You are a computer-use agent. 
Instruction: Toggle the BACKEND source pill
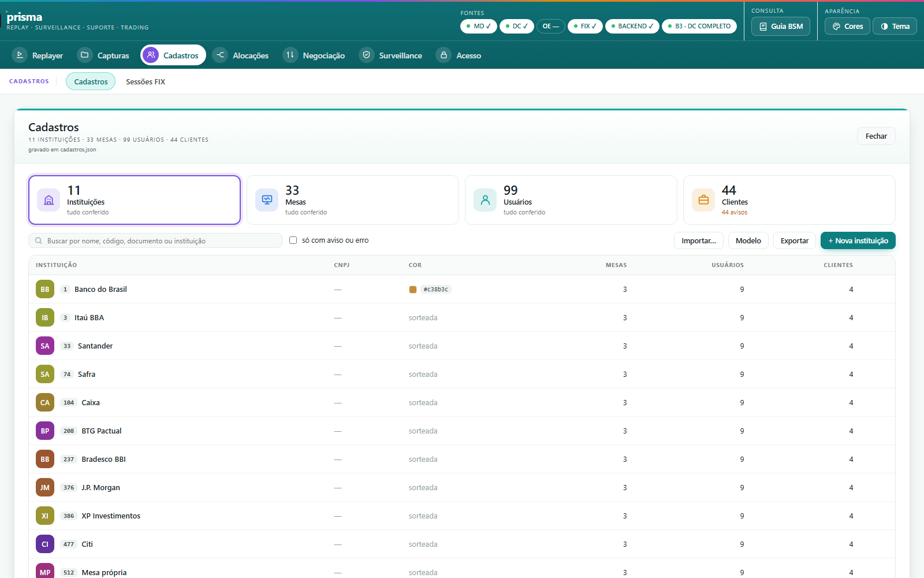tap(632, 26)
